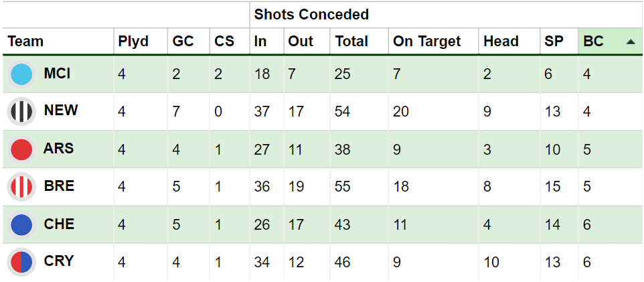
Task: Sort by the Plyd column header
Action: [133, 42]
